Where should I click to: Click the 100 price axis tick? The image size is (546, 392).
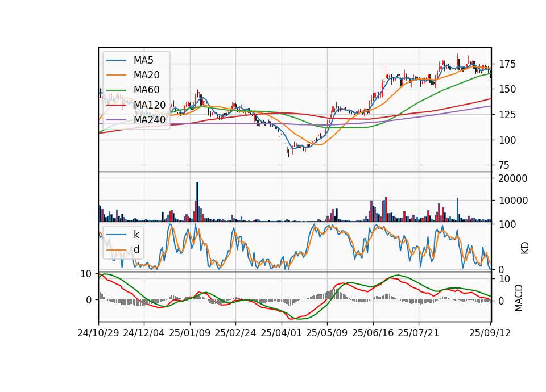point(507,140)
